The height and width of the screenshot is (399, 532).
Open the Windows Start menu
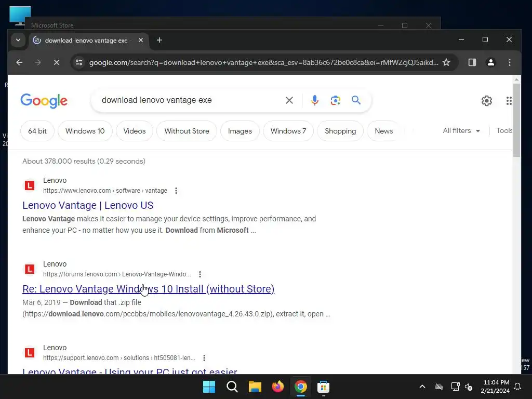(x=209, y=387)
